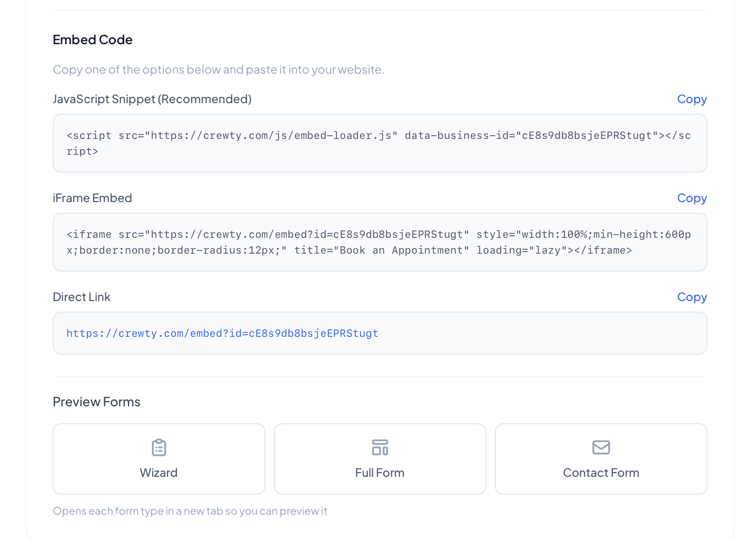Click the 'Preview Forms' heading
The image size is (756, 540).
click(x=97, y=402)
